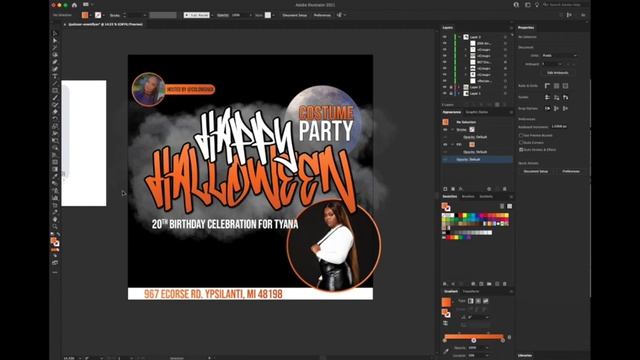Click Preferences in Quick Actions
This screenshot has height=360, width=640.
[571, 171]
